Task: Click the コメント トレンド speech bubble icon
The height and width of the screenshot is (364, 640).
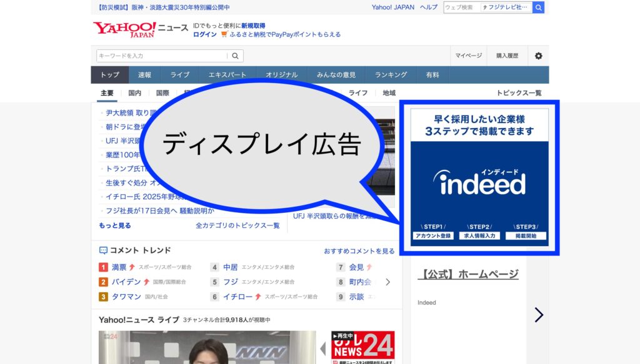Action: (103, 250)
